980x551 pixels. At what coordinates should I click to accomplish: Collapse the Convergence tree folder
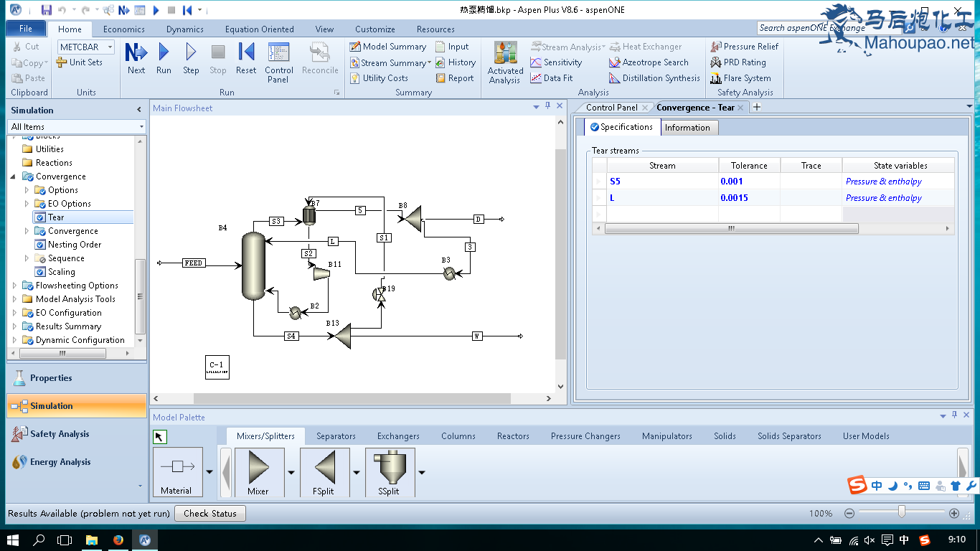click(x=13, y=176)
